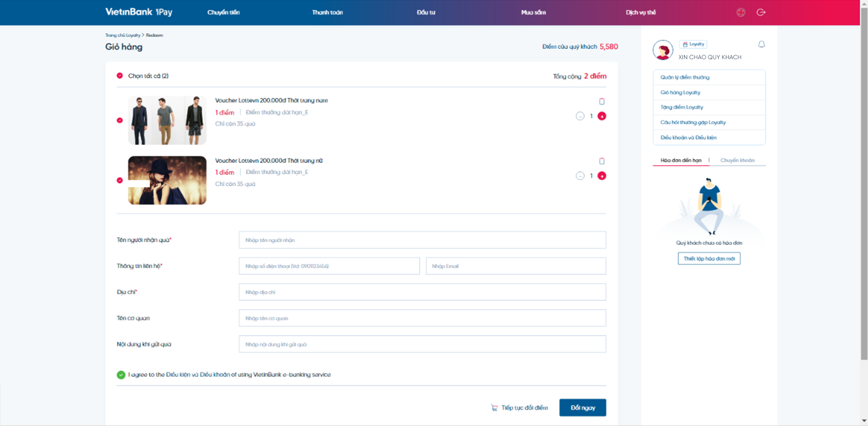
Task: Switch to the Chuyển khoản tab
Action: click(737, 161)
